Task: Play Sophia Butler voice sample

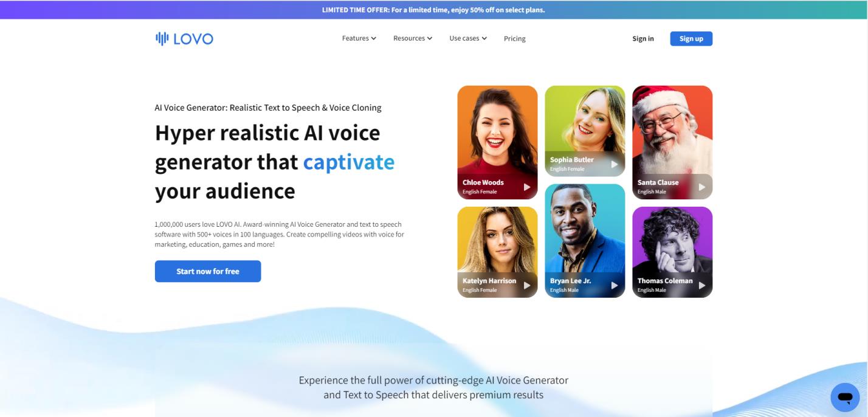Action: click(615, 164)
